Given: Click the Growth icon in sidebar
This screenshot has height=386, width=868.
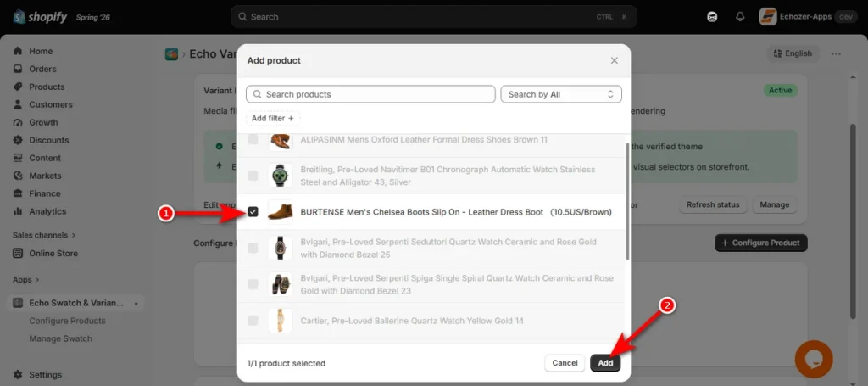Looking at the screenshot, I should pyautogui.click(x=18, y=122).
